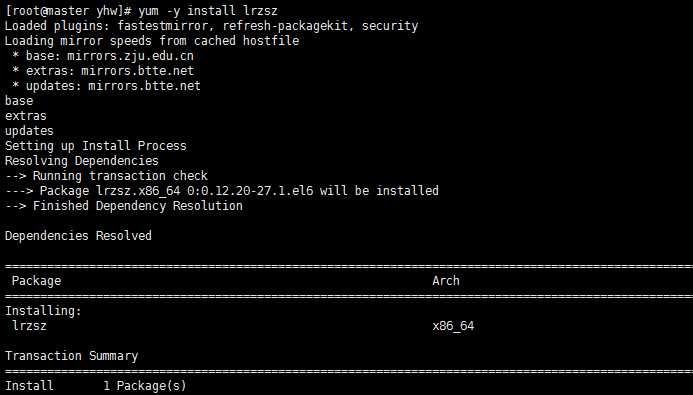Click the Dependencies Resolved text
The width and height of the screenshot is (693, 395).
click(78, 235)
